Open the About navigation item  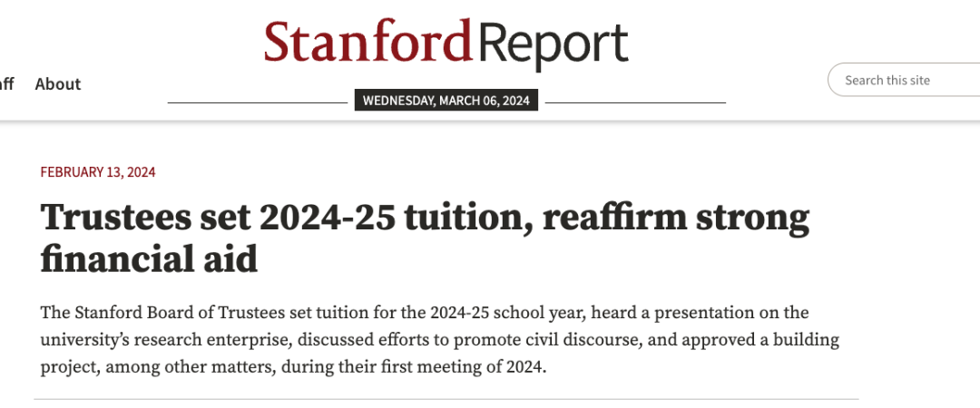58,83
